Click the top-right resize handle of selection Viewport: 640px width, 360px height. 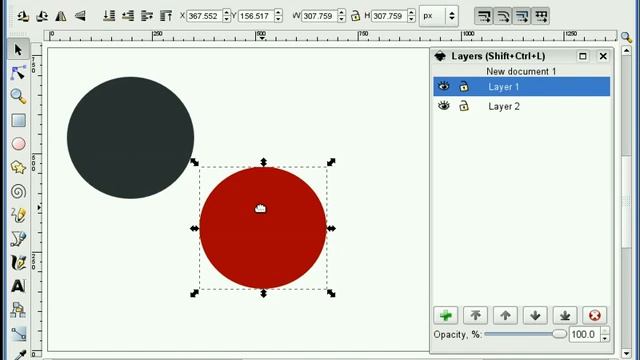[x=331, y=162]
